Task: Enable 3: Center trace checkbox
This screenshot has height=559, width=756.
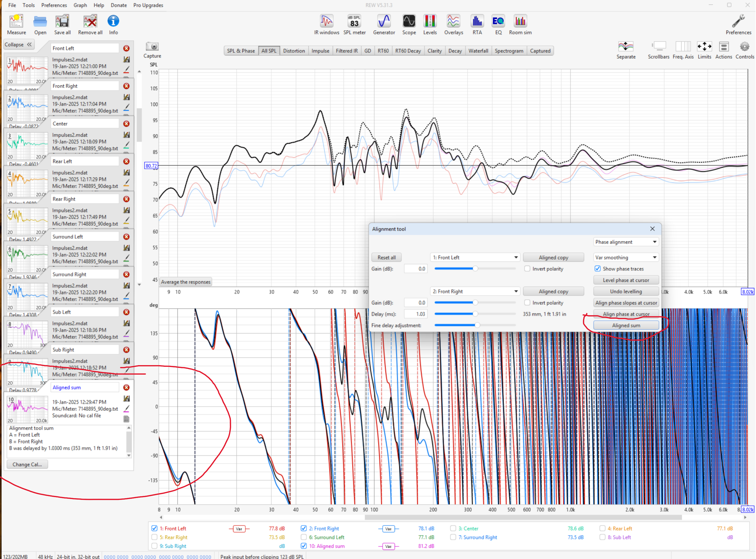Action: (x=453, y=528)
